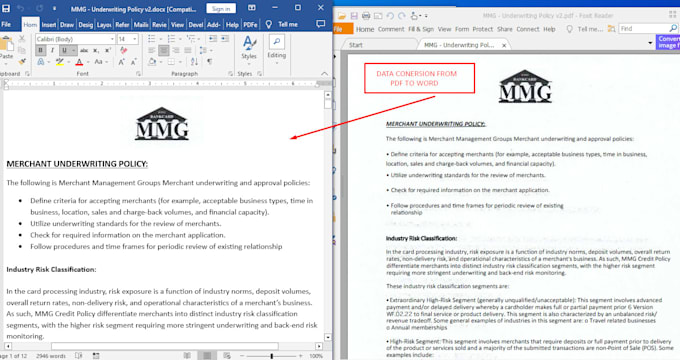The width and height of the screenshot is (680, 360).
Task: Print the PDF with Foxit printer icon
Action: 366,16
